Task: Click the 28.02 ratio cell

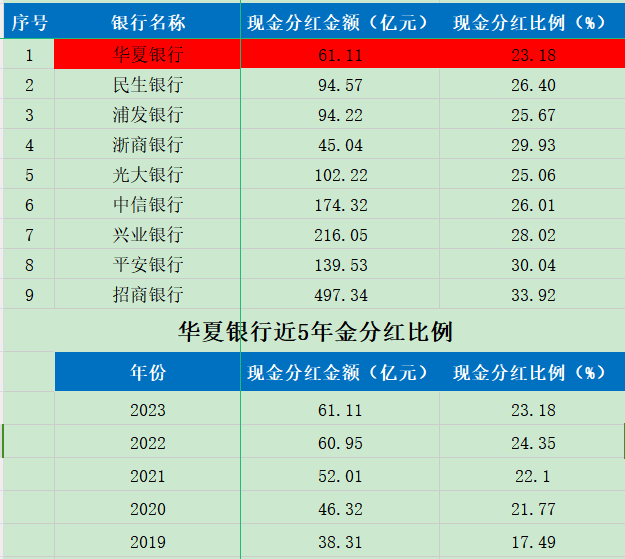Action: [532, 234]
